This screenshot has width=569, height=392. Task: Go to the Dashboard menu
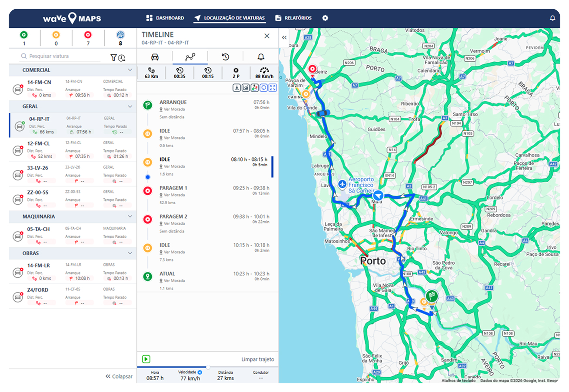165,18
